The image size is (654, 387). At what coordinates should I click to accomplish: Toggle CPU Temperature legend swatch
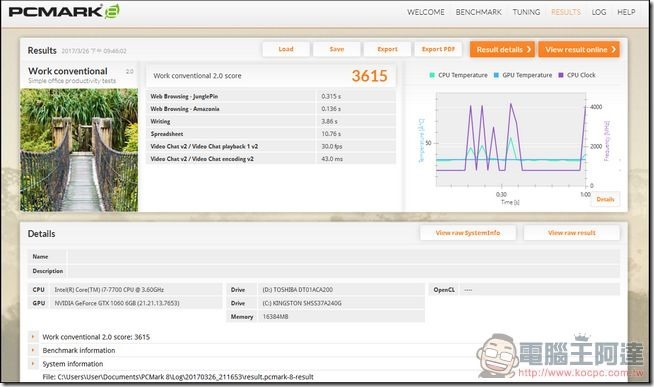pyautogui.click(x=432, y=75)
